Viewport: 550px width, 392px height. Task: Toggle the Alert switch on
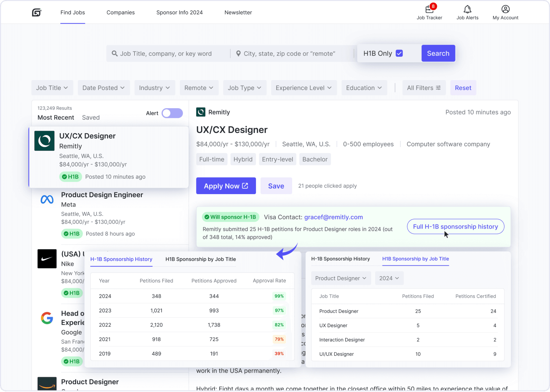click(x=172, y=113)
